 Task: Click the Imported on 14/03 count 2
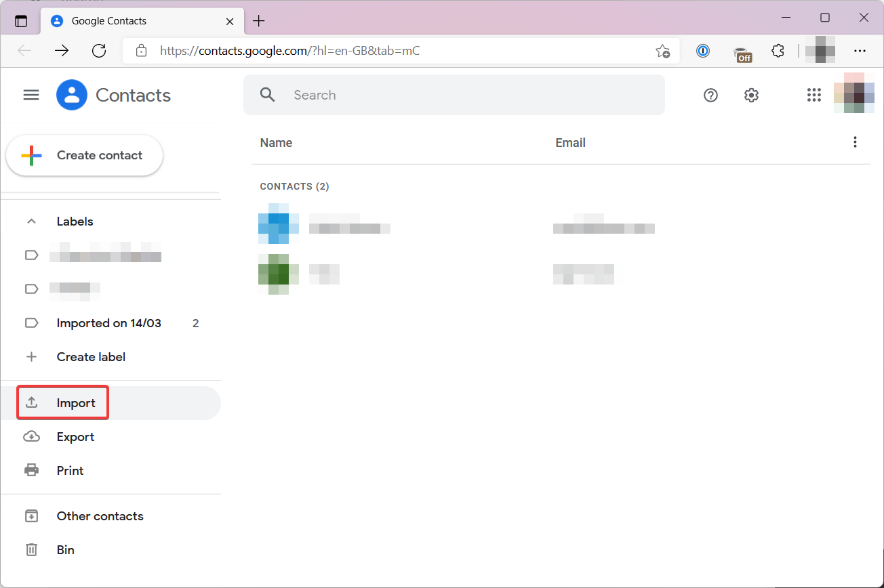pyautogui.click(x=196, y=323)
